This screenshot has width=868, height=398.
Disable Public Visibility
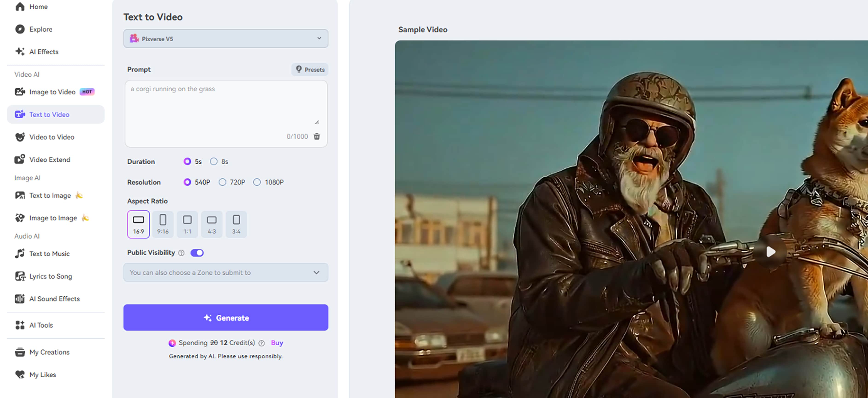[x=197, y=252]
